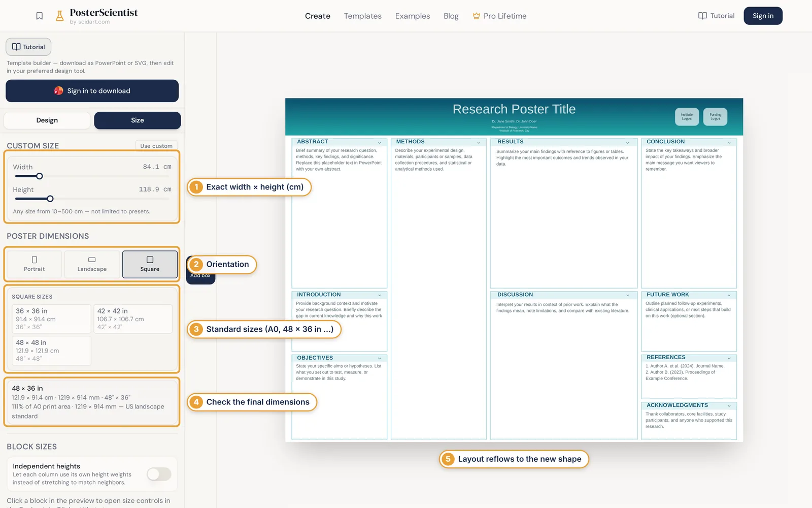Toggle Independent heights switch
This screenshot has height=508, width=812.
coord(159,474)
